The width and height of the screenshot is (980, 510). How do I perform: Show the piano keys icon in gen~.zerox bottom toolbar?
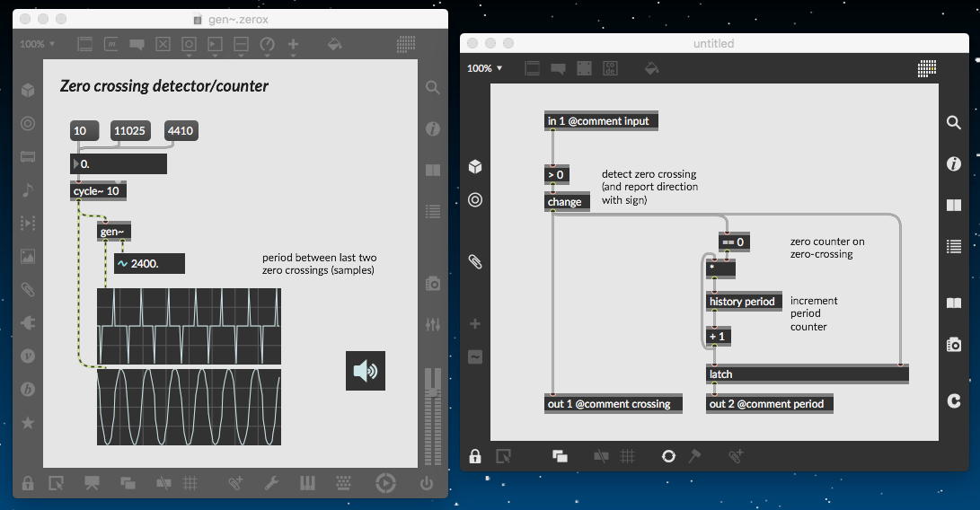tap(307, 483)
